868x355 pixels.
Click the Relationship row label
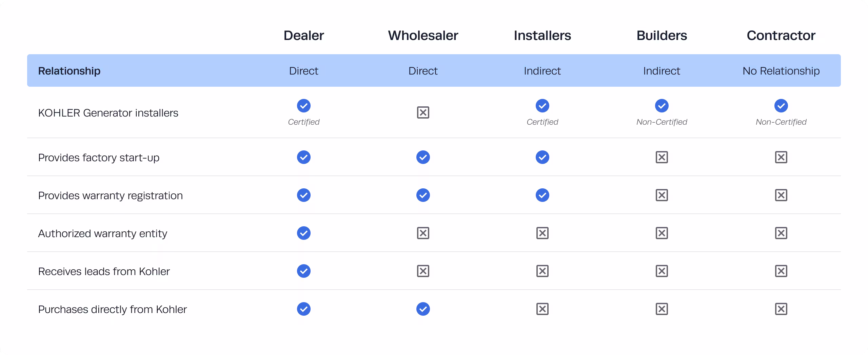coord(69,71)
